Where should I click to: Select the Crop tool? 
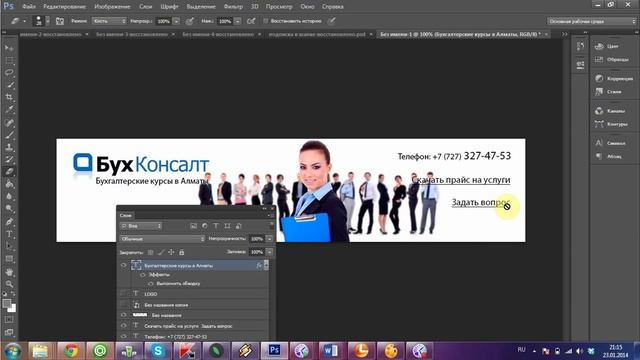coord(9,98)
